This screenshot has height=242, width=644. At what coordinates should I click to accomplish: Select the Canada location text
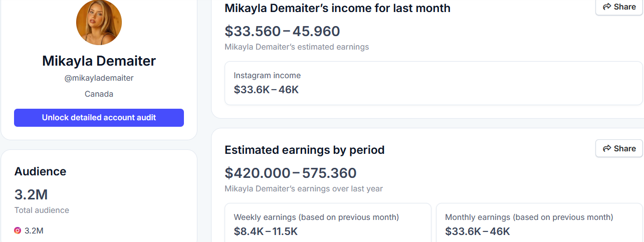click(99, 94)
